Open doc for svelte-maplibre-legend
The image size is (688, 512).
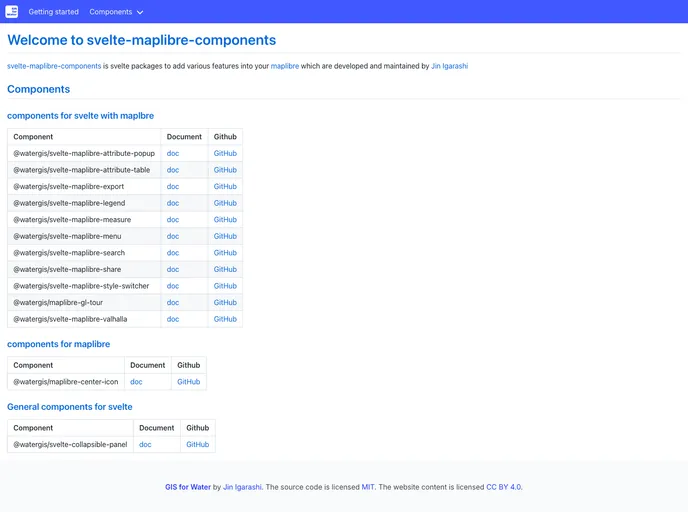pyautogui.click(x=173, y=203)
